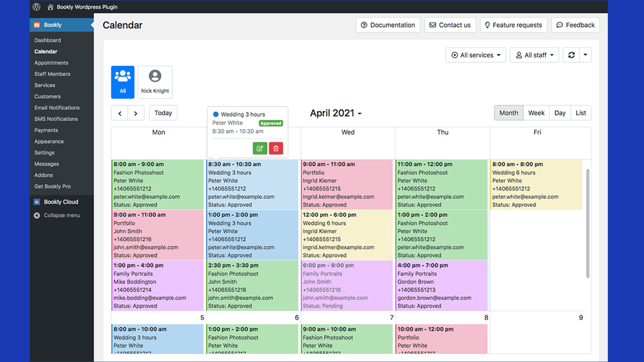Go to next month arrow
The image size is (644, 362).
pyautogui.click(x=136, y=113)
